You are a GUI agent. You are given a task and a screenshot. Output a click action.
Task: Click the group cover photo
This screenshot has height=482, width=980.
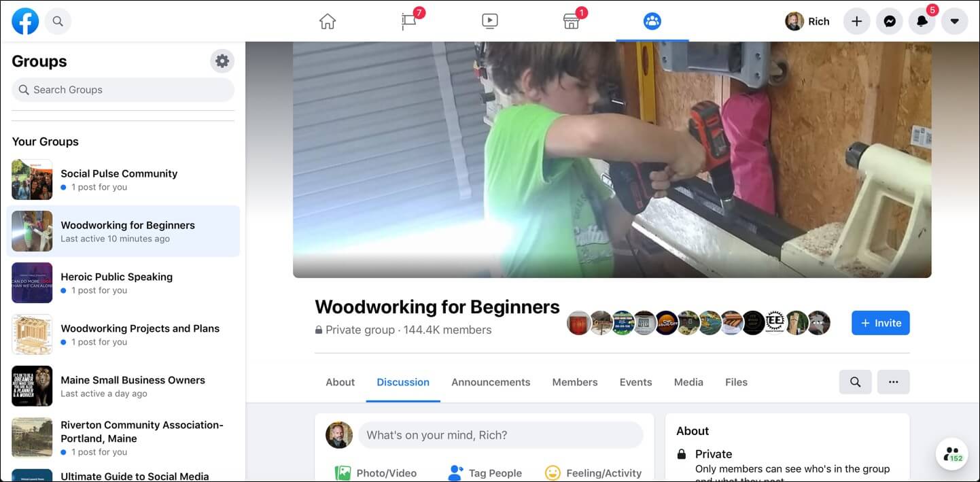point(612,160)
